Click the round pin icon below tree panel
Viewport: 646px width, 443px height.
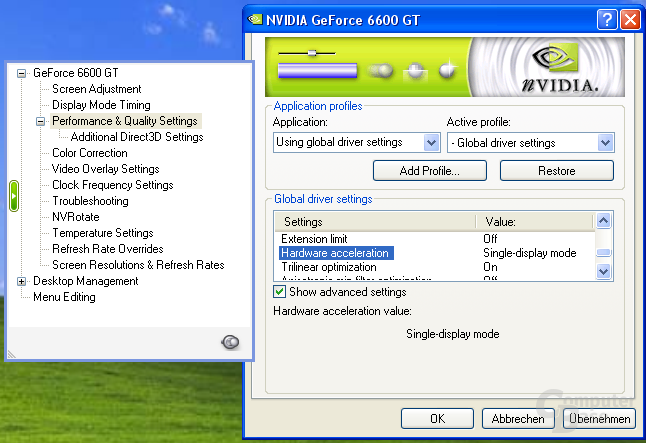(230, 342)
